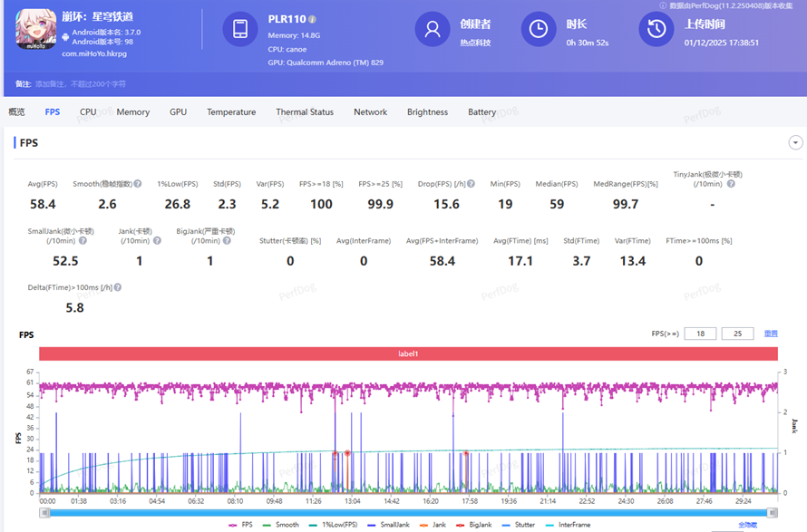Click the creator user profile icon
The image size is (807, 532).
pyautogui.click(x=433, y=29)
